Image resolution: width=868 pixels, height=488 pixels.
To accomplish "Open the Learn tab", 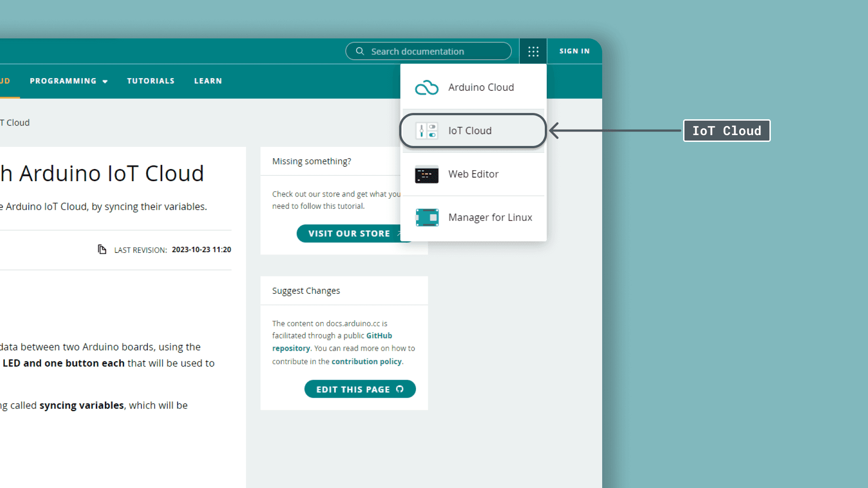I will (208, 81).
